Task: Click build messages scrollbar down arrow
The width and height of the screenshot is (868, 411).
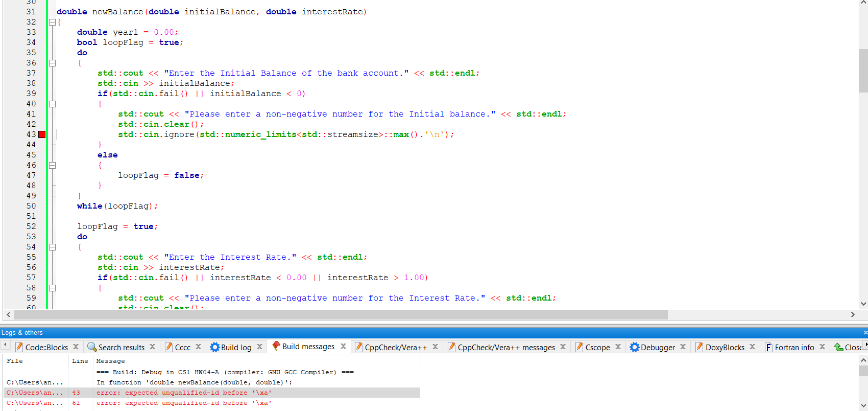Action: pos(863,406)
